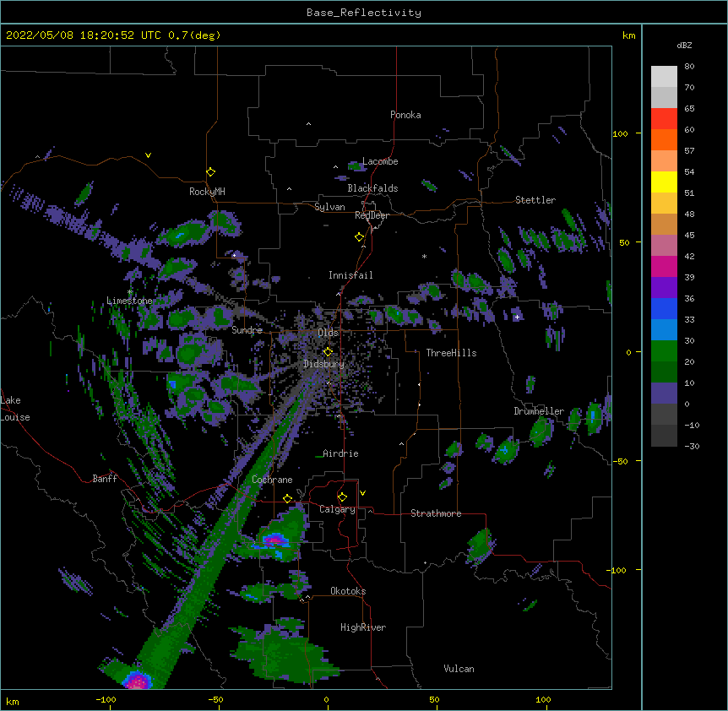Screen dimensions: 728x711
Task: Click the Stettler label
Action: pyautogui.click(x=535, y=200)
